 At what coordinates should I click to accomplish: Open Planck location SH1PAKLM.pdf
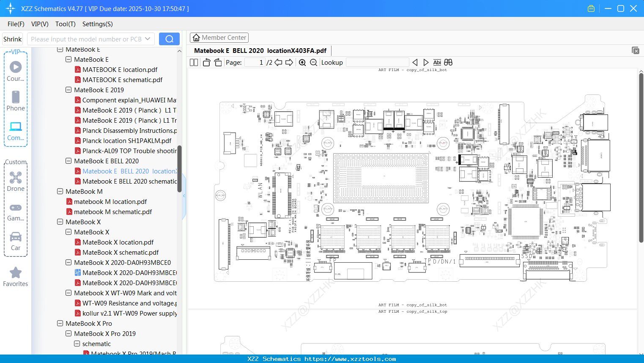coord(127,141)
